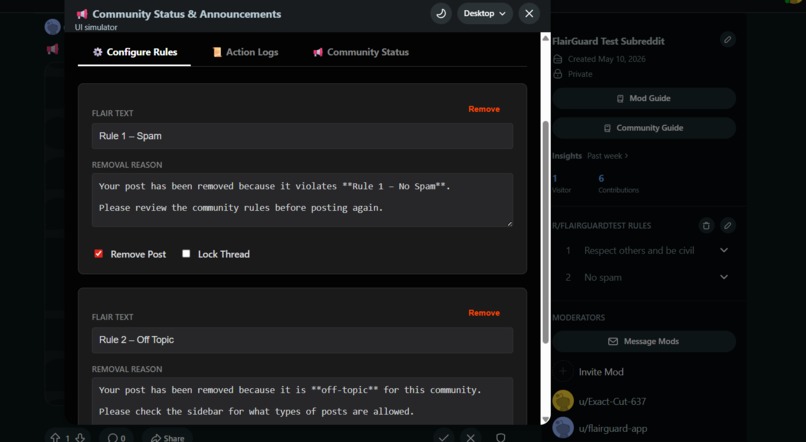Open u/flairguard-app moderator profile
806x442 pixels.
click(613, 428)
